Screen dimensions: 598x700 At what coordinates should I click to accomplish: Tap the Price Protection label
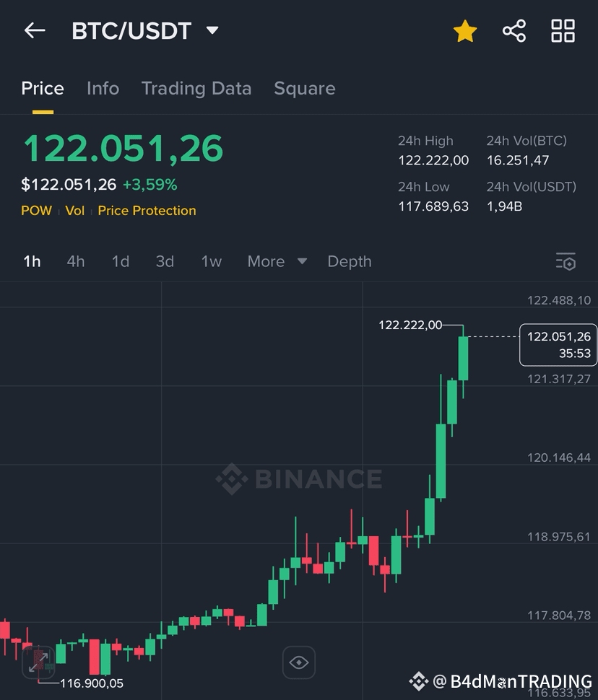pos(147,211)
